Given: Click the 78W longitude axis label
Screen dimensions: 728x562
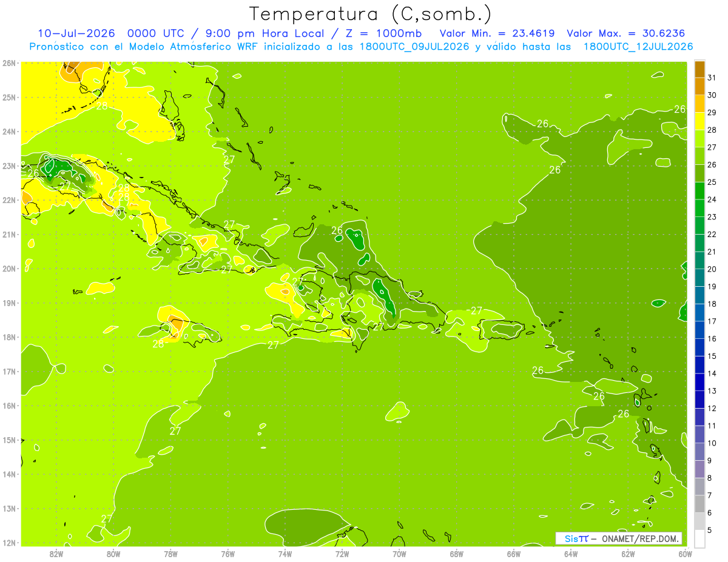Looking at the screenshot, I should (170, 554).
